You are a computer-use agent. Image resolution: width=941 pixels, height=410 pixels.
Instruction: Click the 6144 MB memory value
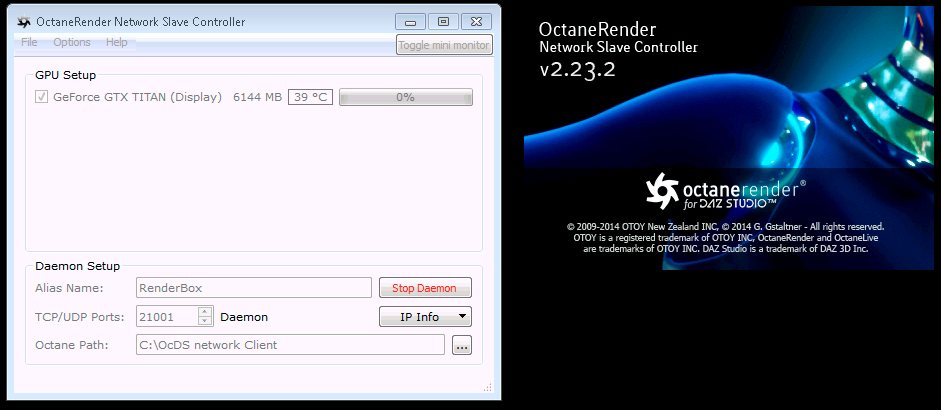click(x=257, y=97)
